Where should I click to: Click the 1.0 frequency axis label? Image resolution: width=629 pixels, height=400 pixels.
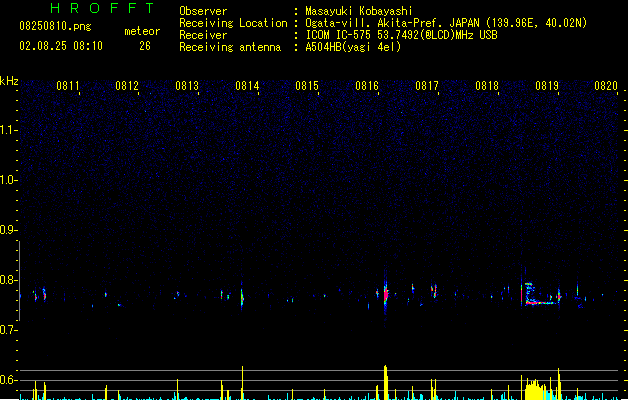pos(8,180)
